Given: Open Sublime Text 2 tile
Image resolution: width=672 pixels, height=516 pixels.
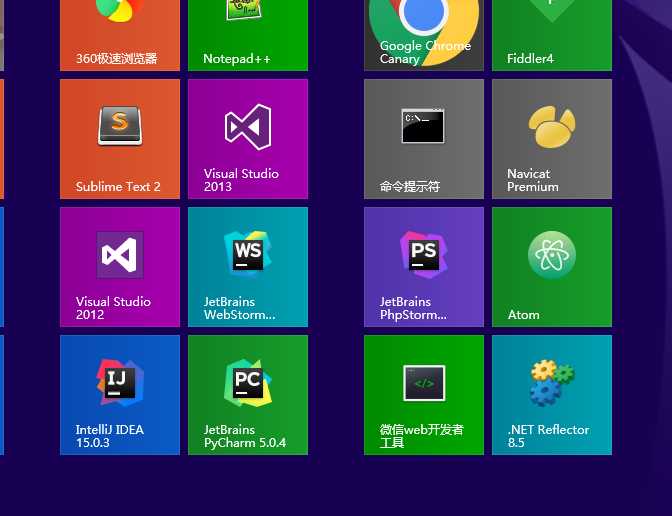Looking at the screenshot, I should coord(120,139).
